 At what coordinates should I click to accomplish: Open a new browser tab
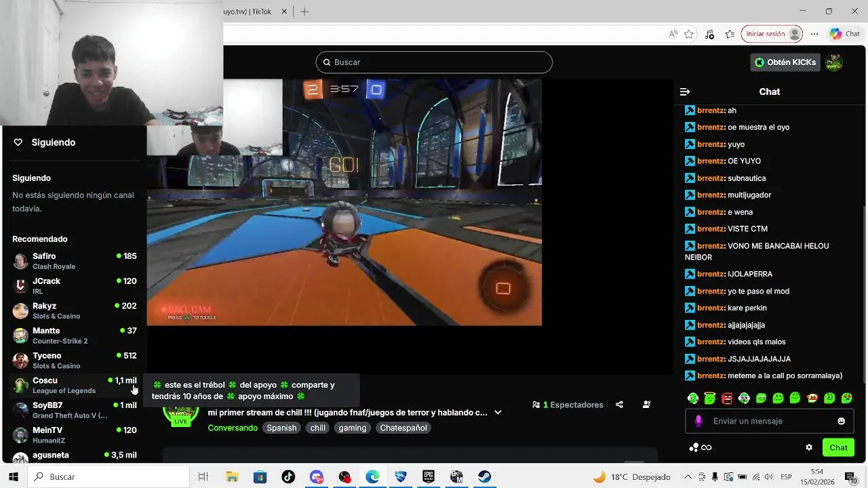304,12
